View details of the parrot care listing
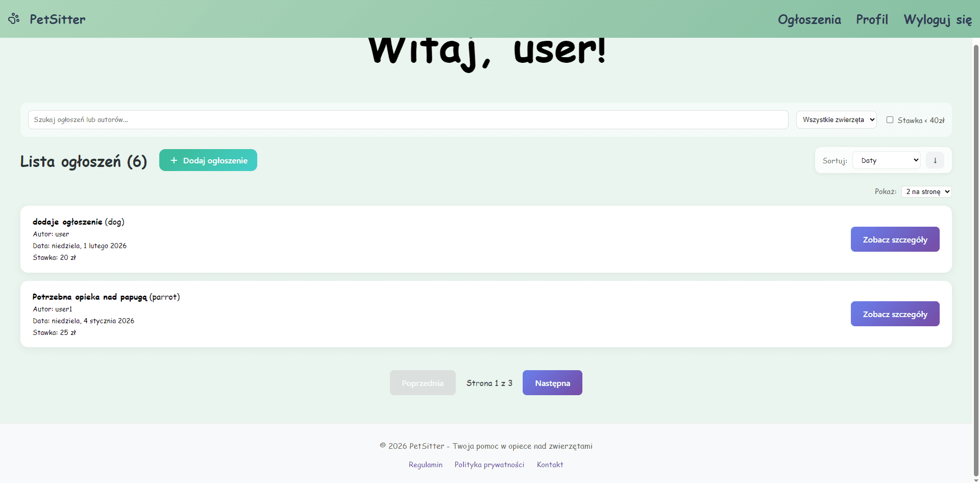Image resolution: width=980 pixels, height=483 pixels. pyautogui.click(x=895, y=314)
